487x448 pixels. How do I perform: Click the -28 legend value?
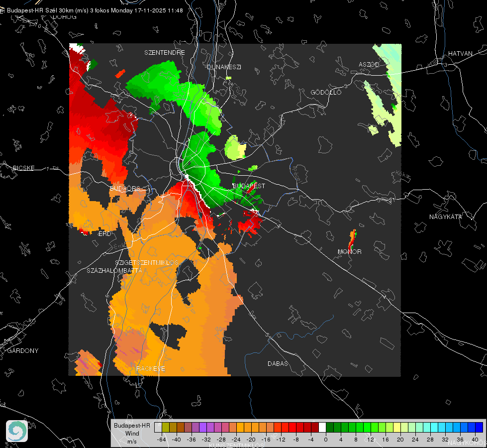(x=221, y=440)
